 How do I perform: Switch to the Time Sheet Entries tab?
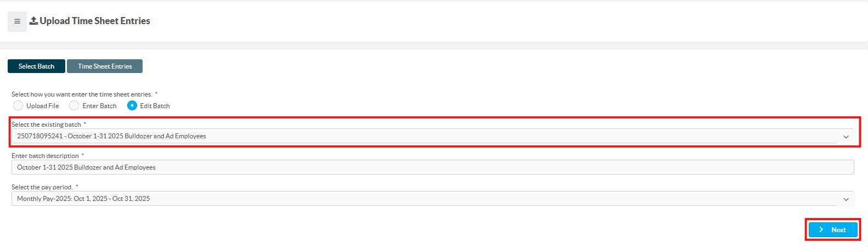click(105, 66)
